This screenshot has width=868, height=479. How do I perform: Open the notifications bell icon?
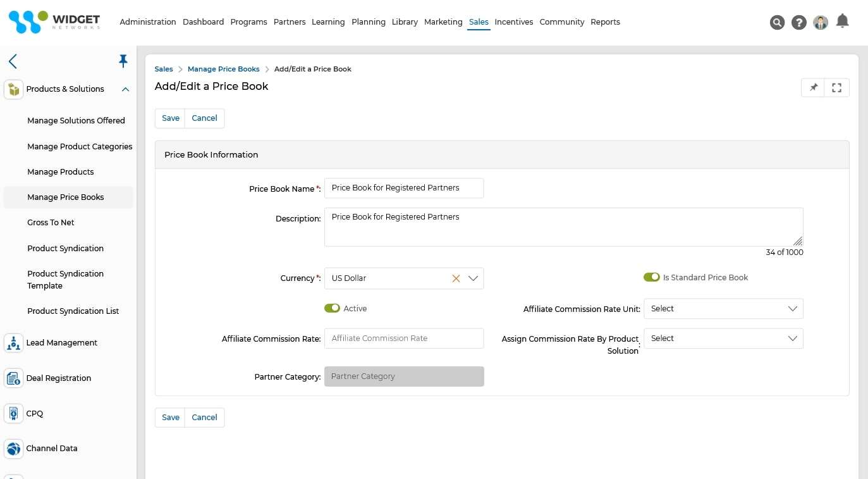click(842, 21)
